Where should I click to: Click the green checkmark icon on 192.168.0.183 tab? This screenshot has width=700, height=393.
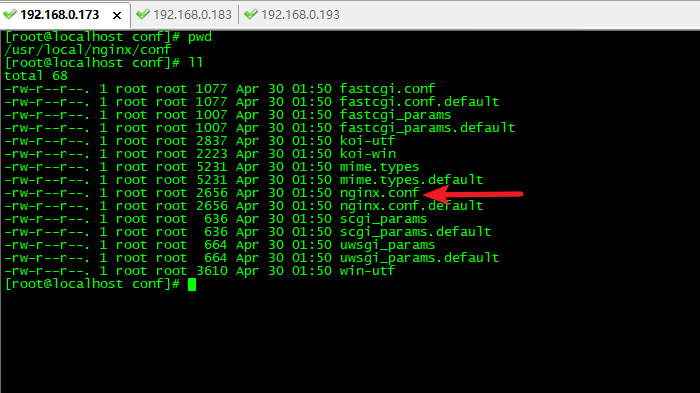click(x=143, y=14)
